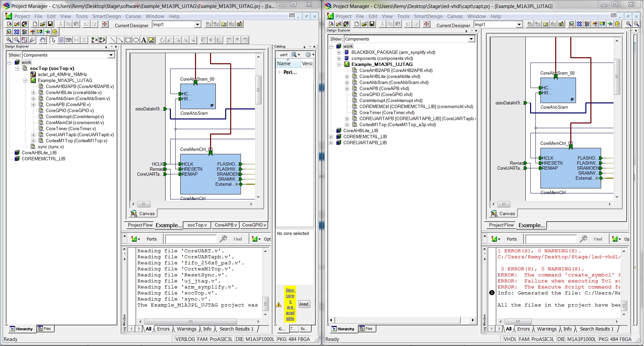Toggle the canvas grid dots display
Viewport: 644px width, 346px height.
[61, 40]
